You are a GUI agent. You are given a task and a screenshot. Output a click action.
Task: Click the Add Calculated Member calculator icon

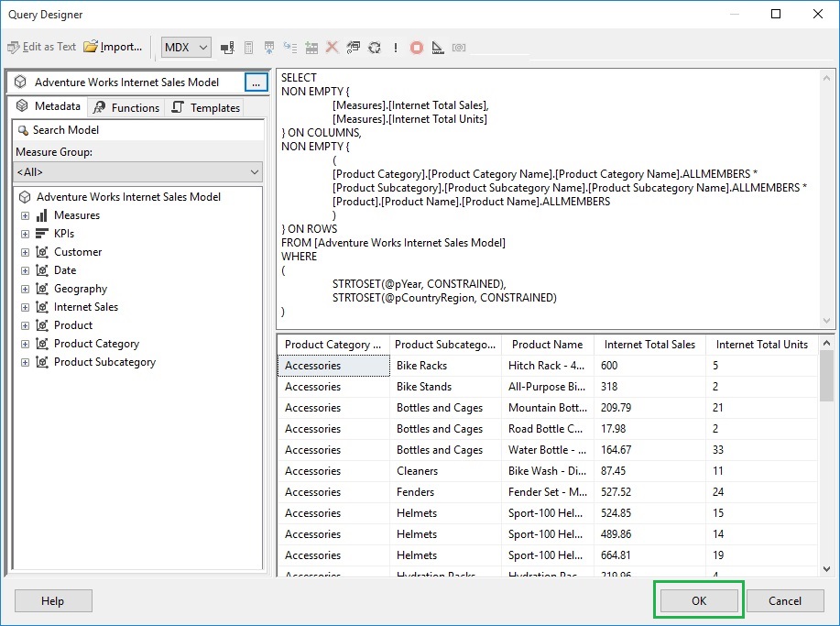248,48
